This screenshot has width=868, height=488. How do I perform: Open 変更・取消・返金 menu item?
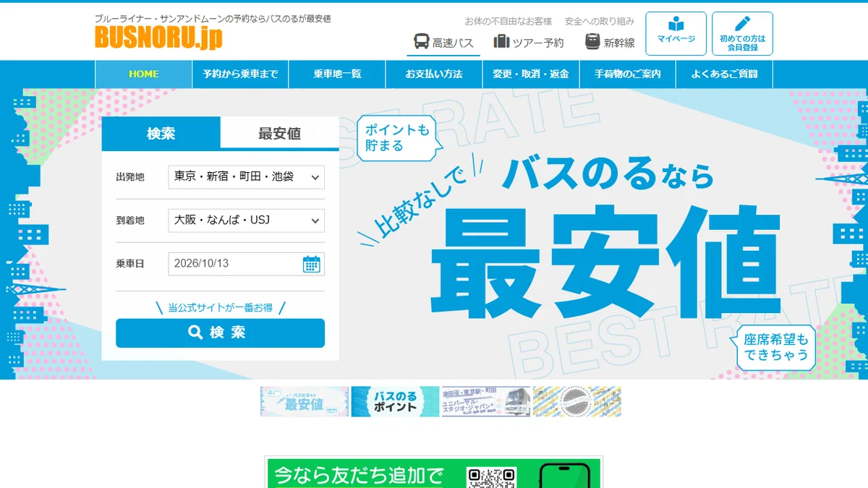coord(531,74)
